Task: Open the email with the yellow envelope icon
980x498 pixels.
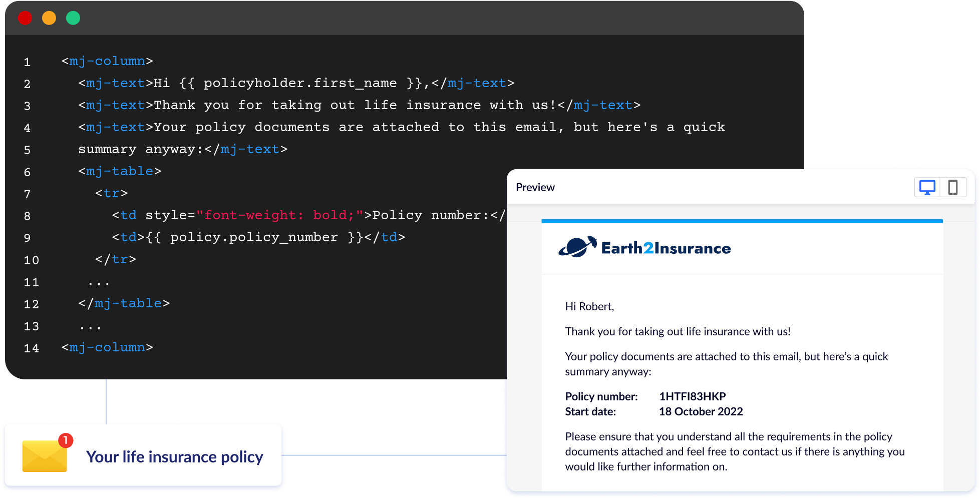Action: pos(45,456)
